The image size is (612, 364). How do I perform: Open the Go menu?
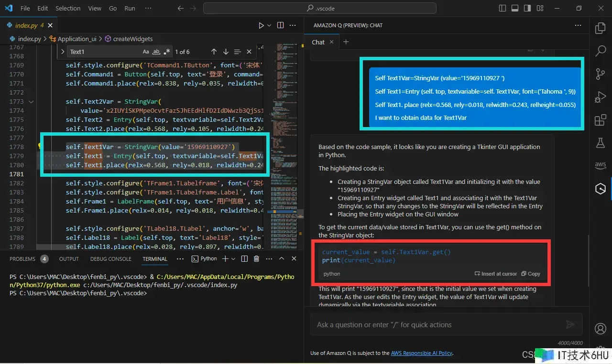(113, 8)
